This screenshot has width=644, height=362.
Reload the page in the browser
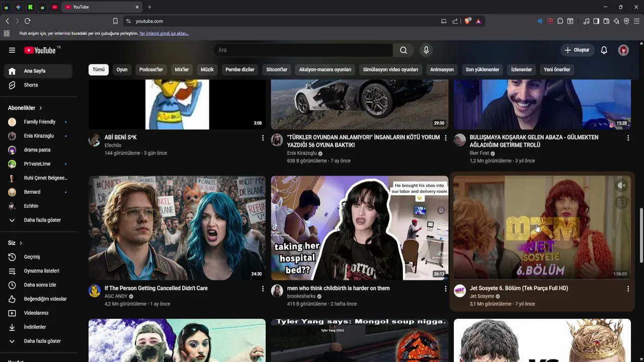pos(27,21)
